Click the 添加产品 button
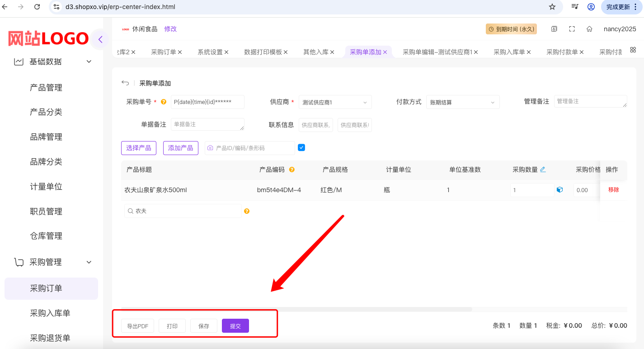Viewport: 644px width, 349px height. (x=181, y=148)
